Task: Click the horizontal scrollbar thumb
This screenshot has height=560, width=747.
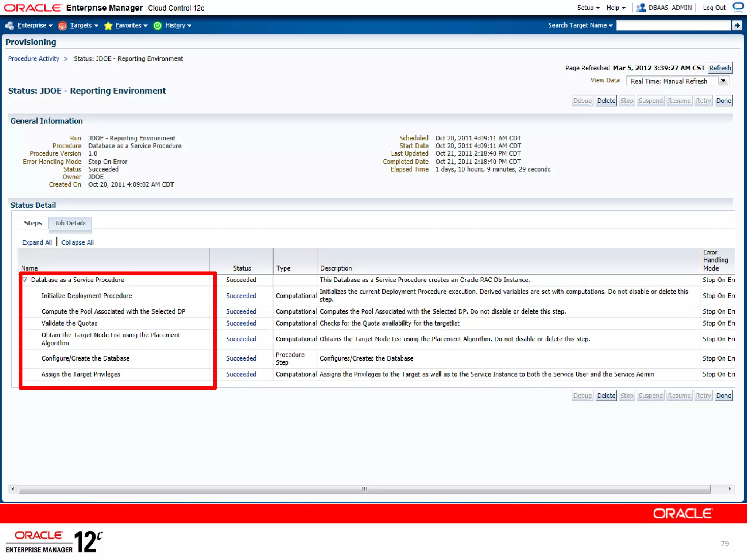Action: (x=364, y=489)
